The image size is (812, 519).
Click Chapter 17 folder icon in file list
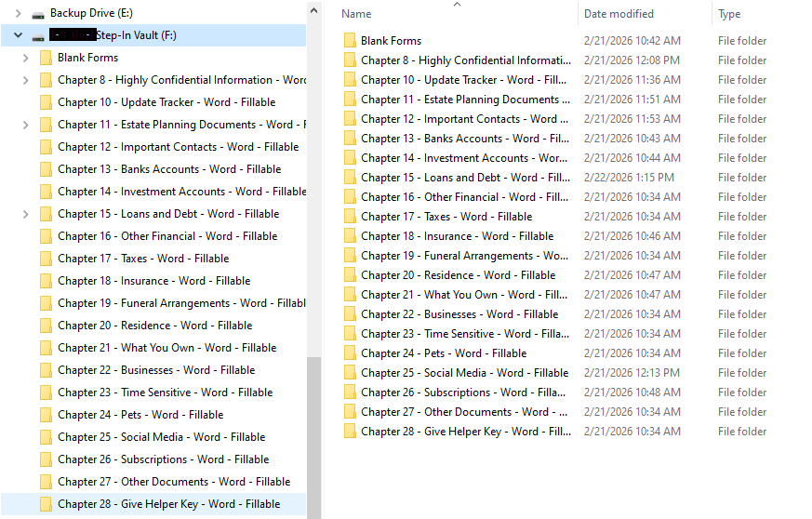click(x=350, y=217)
